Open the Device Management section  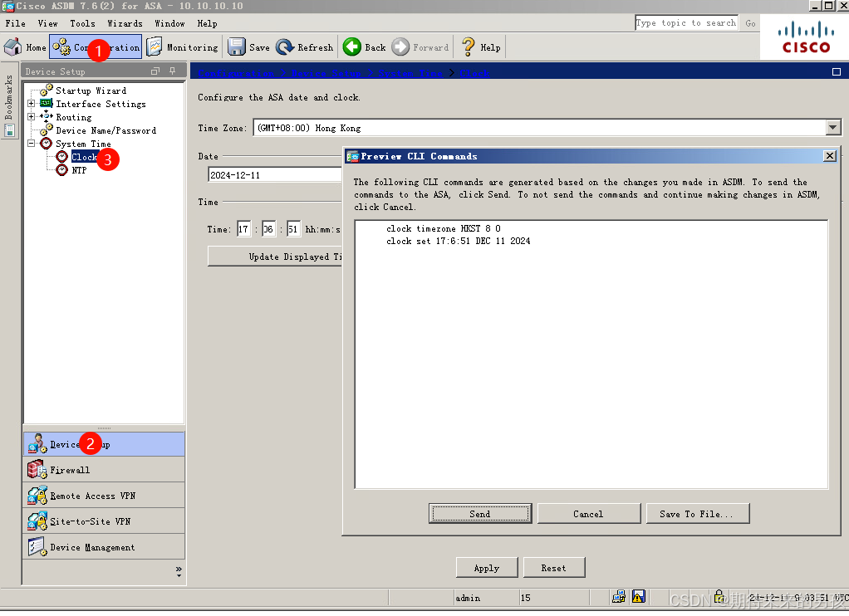coord(104,547)
